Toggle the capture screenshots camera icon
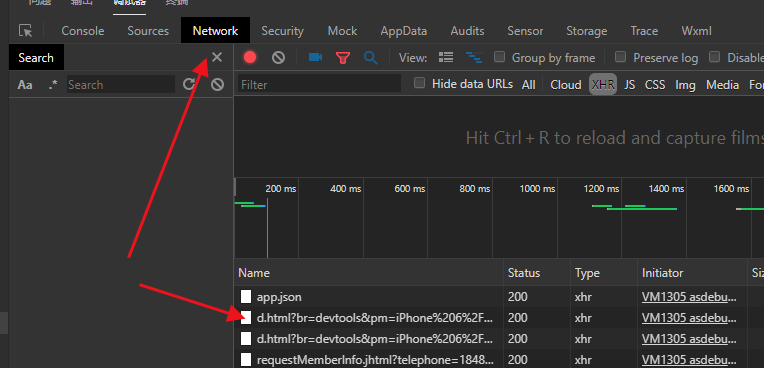The image size is (764, 368). tap(315, 58)
